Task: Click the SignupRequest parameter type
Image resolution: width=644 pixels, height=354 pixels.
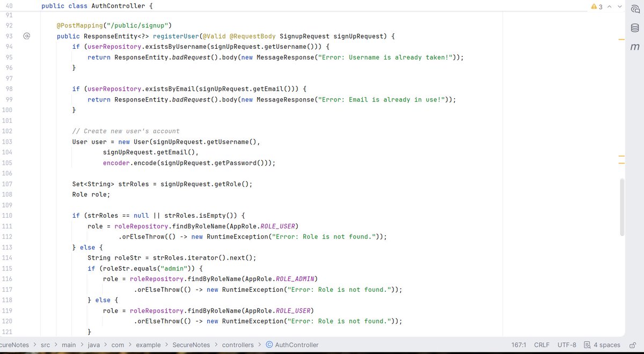Action: tap(305, 36)
